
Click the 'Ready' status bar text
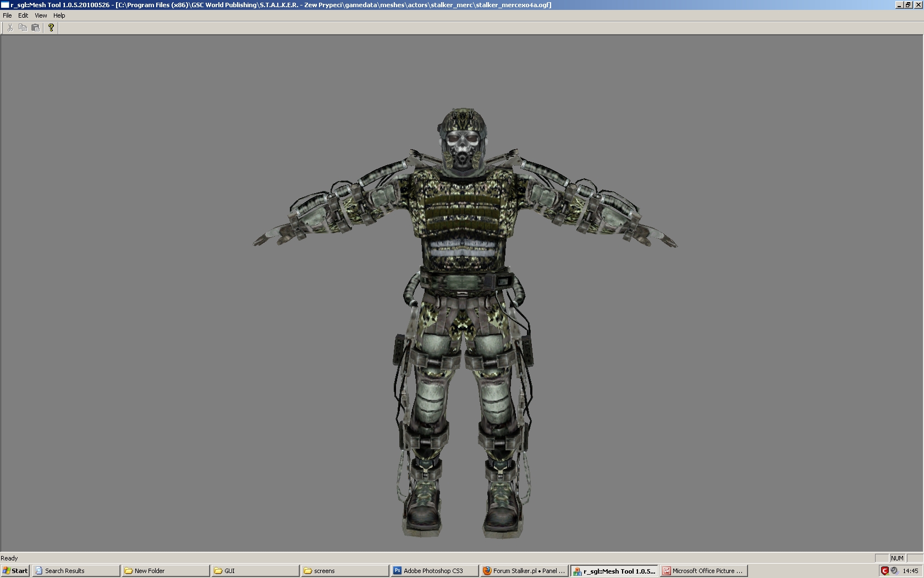point(9,558)
